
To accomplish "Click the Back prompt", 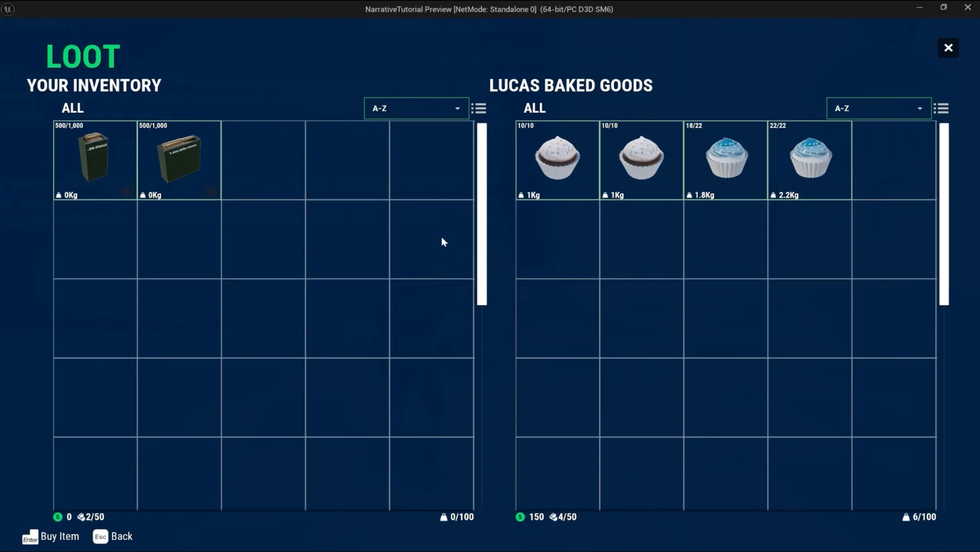I will [x=113, y=536].
